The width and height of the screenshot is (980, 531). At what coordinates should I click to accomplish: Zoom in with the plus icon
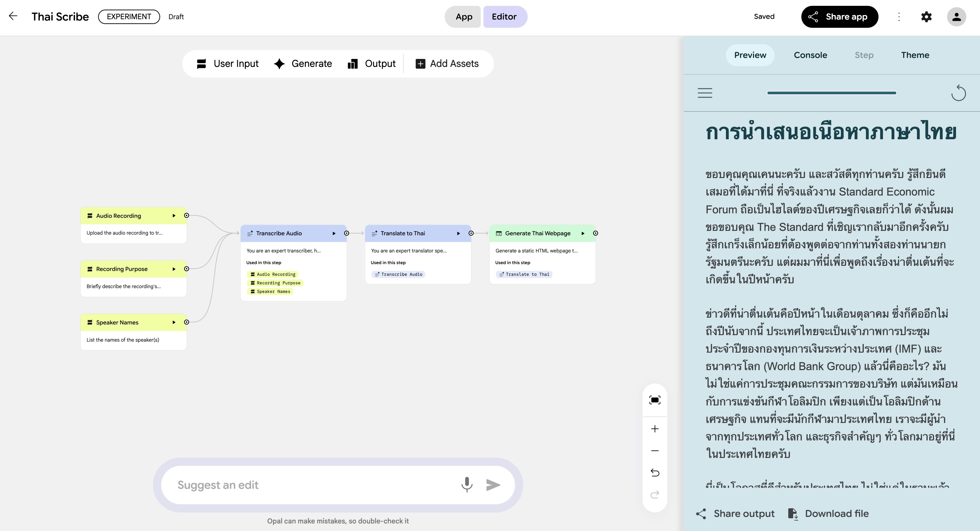point(655,429)
